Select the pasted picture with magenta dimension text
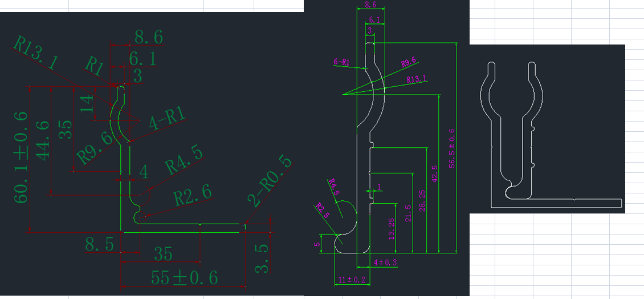Viewport: 644px width, 299px height. click(x=386, y=148)
